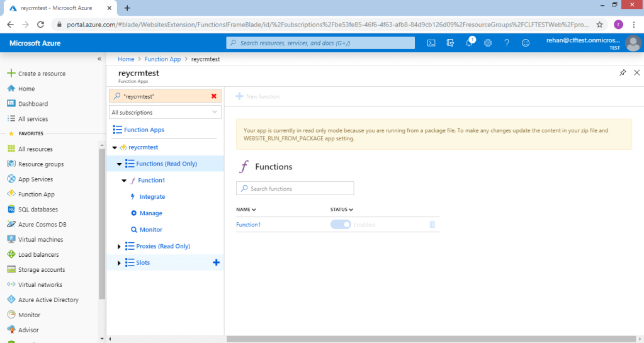Open the All subscriptions dropdown
644x343 pixels.
click(166, 113)
